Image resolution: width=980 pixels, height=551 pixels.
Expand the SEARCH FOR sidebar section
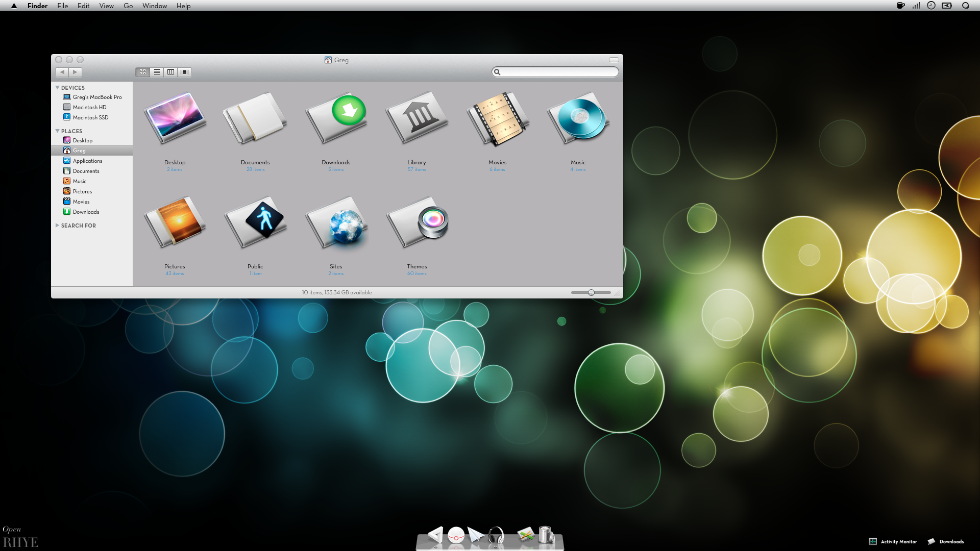coord(57,226)
